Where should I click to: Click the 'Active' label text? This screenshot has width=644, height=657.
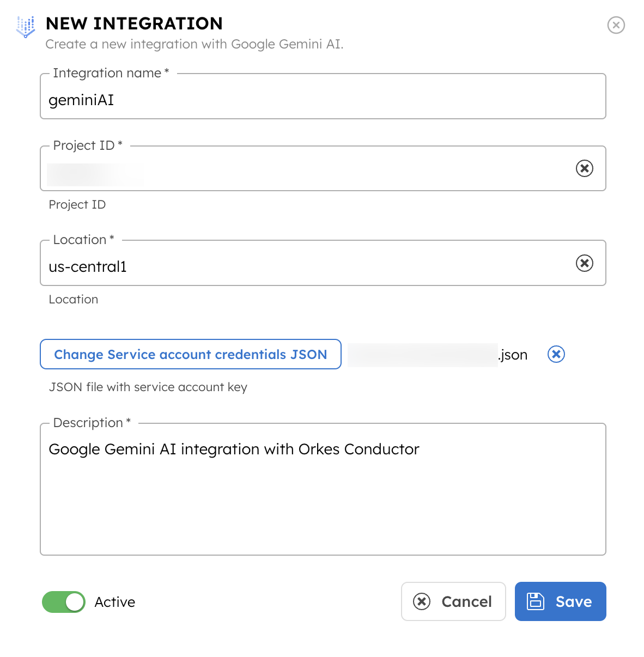point(115,602)
